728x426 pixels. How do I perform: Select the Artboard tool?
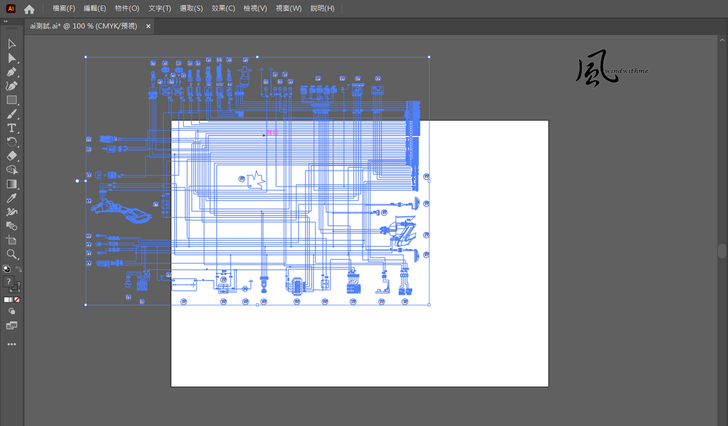point(12,240)
